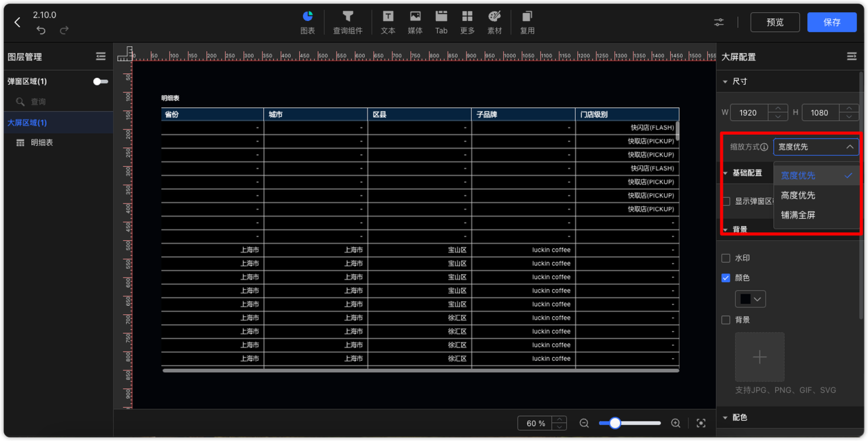This screenshot has height=441, width=868.
Task: Click the 保存 save button
Action: [x=832, y=22]
